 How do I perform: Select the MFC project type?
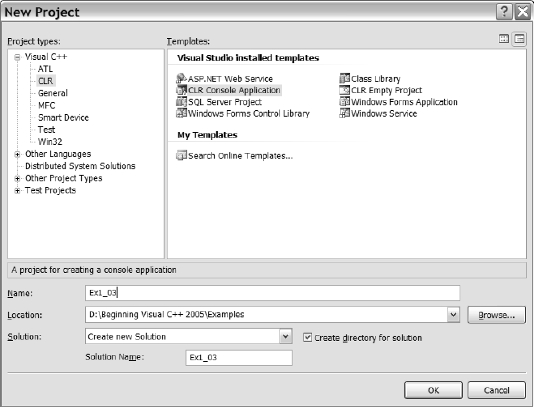[46, 105]
